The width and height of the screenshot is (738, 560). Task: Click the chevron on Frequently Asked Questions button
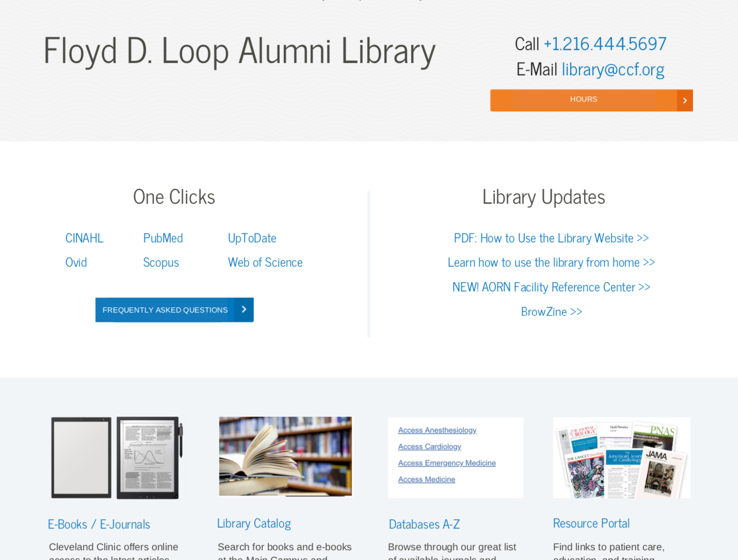point(244,309)
